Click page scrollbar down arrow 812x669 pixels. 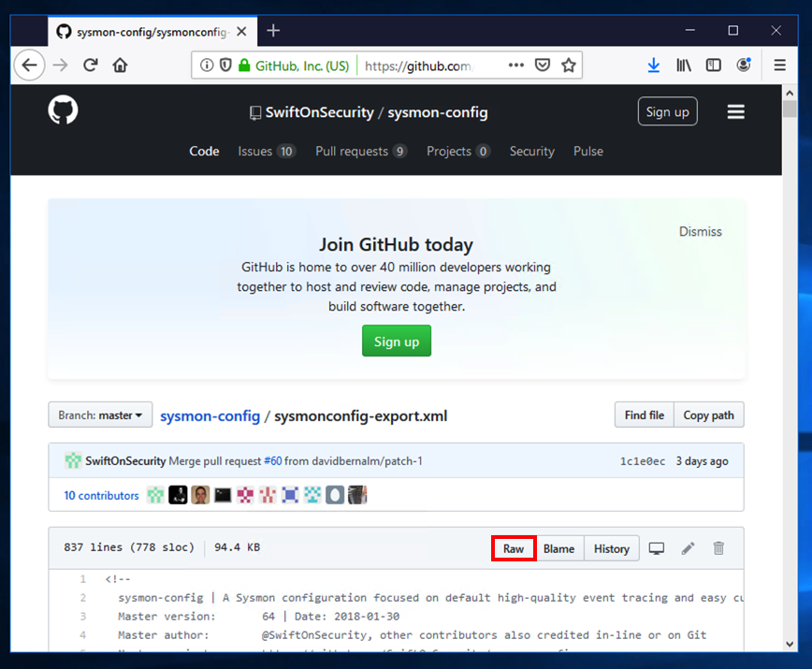coord(790,644)
